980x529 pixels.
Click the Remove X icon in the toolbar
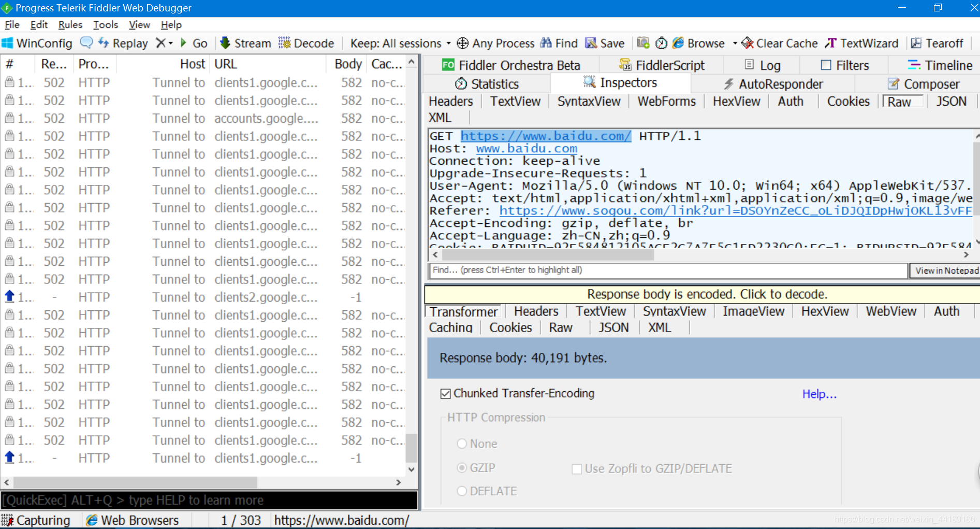tap(160, 43)
